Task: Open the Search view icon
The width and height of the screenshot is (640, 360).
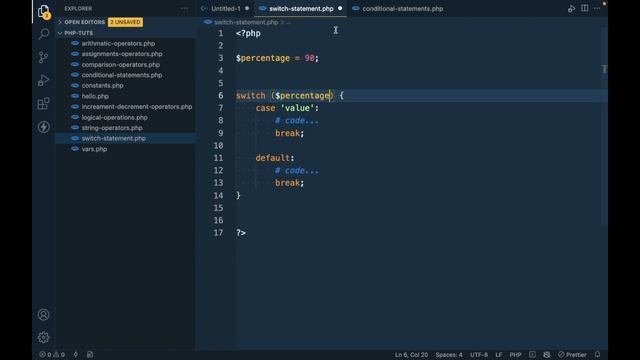Action: [43, 34]
